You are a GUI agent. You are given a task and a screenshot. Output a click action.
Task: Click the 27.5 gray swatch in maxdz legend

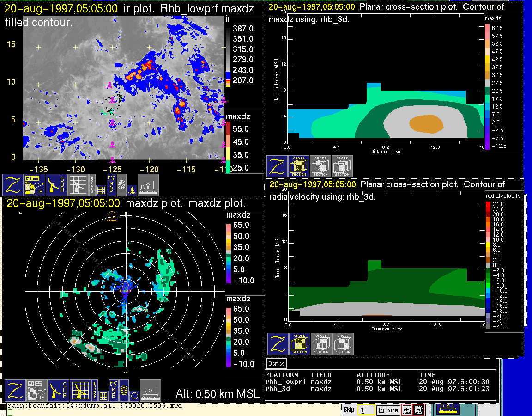click(x=487, y=83)
